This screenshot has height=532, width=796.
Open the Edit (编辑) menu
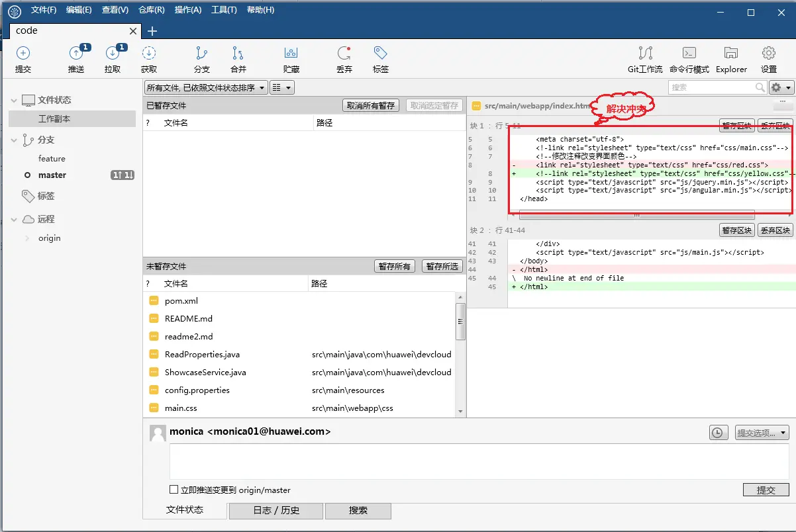tap(79, 10)
